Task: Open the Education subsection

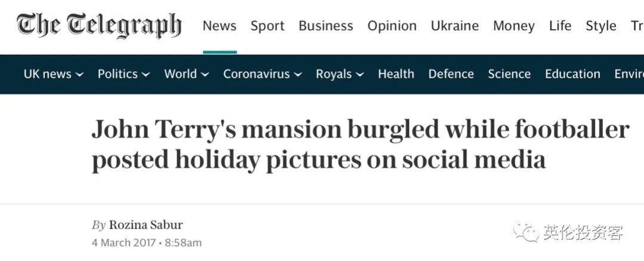Action: pos(572,74)
